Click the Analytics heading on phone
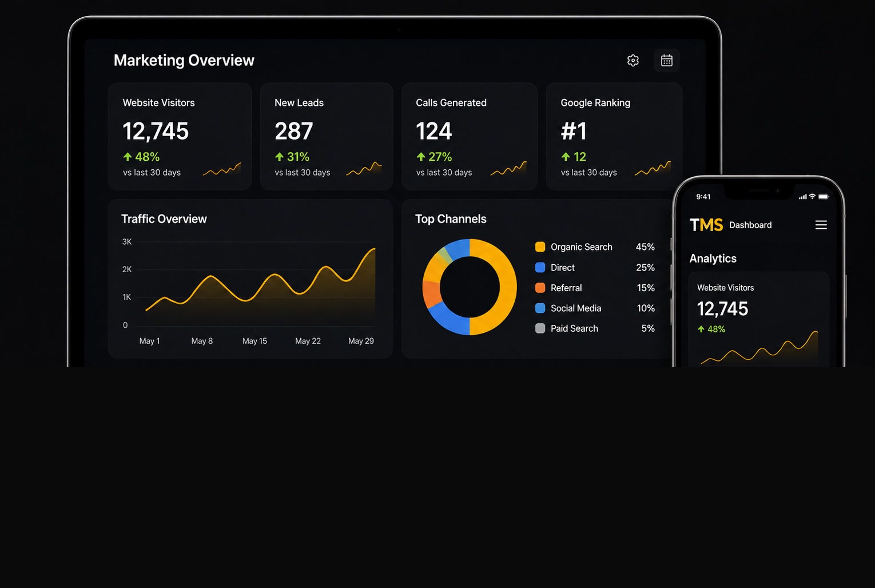The width and height of the screenshot is (875, 588). point(713,259)
